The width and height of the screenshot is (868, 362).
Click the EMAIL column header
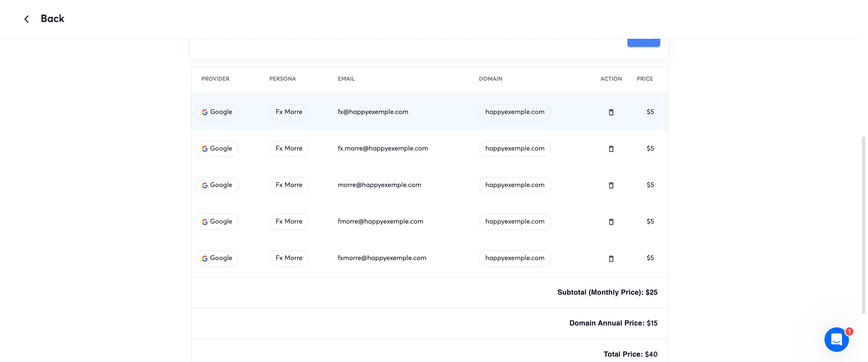tap(346, 78)
